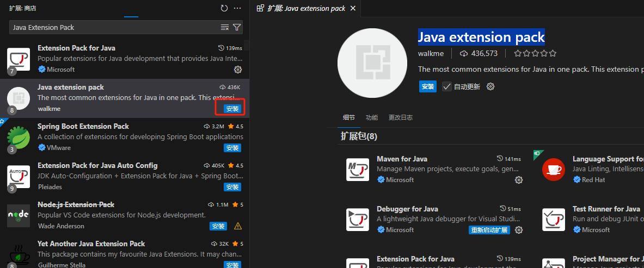Click the Test Runner for Java icon

(554, 220)
